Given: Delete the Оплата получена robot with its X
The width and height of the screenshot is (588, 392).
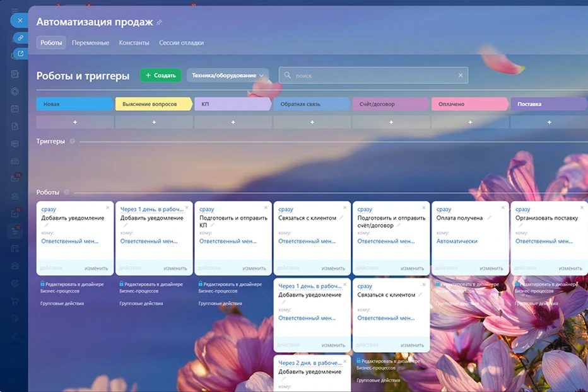Looking at the screenshot, I should coord(502,207).
